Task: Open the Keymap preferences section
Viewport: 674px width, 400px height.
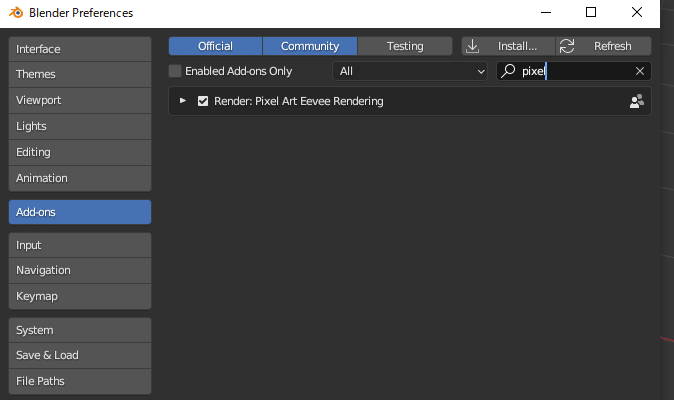Action: pos(80,296)
